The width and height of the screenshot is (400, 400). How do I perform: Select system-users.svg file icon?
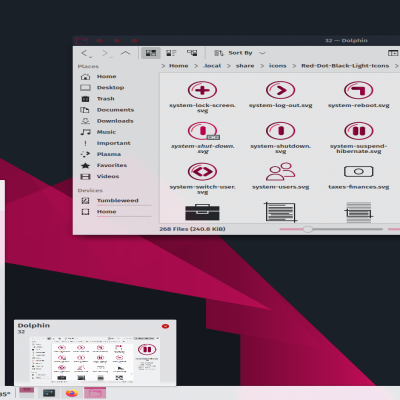(x=281, y=171)
